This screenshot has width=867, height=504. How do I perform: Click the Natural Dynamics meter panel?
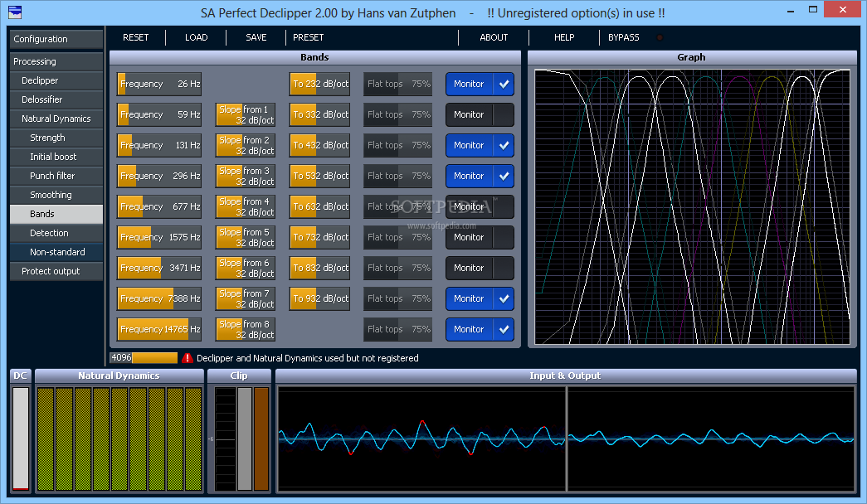click(x=119, y=439)
